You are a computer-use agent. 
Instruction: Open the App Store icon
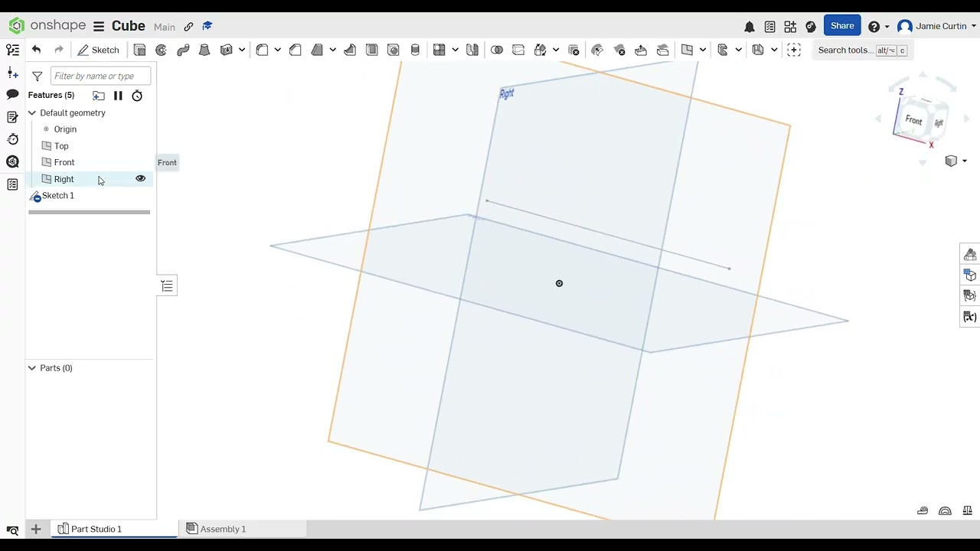790,26
